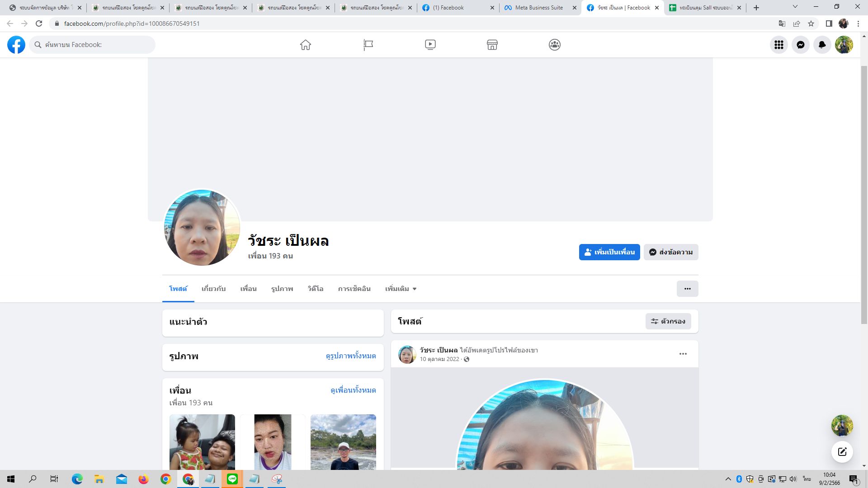Screen dimensions: 868x488
Task: Open notifications bell icon
Action: 822,45
